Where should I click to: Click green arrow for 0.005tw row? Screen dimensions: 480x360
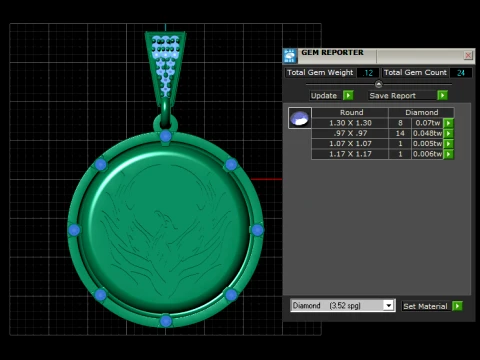coord(448,144)
